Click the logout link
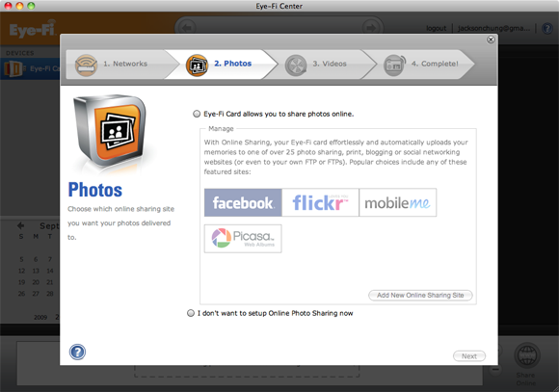Image resolution: width=559 pixels, height=392 pixels. [436, 28]
